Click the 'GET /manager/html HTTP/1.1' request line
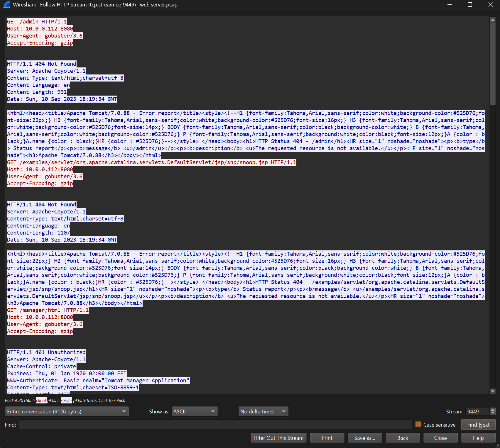The width and height of the screenshot is (500, 448). pos(48,310)
